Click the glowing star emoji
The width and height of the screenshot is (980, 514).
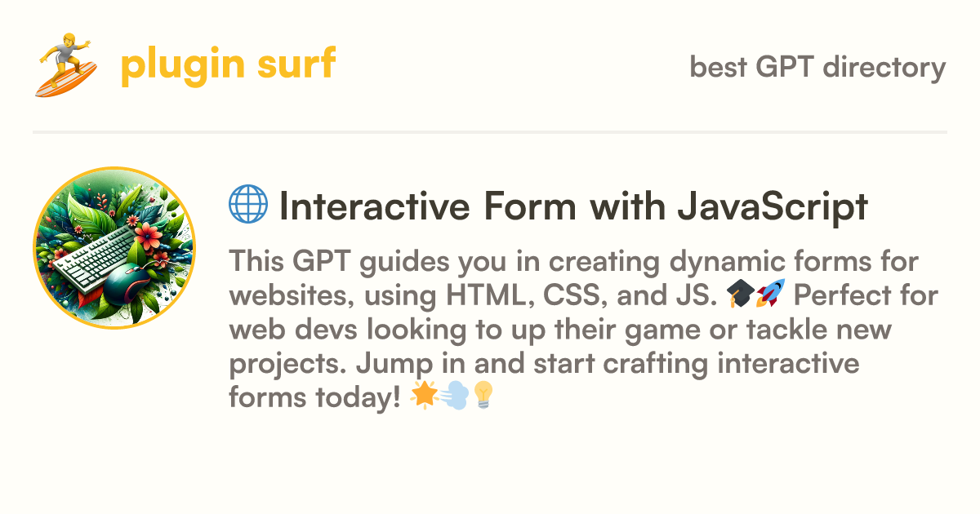(x=424, y=397)
